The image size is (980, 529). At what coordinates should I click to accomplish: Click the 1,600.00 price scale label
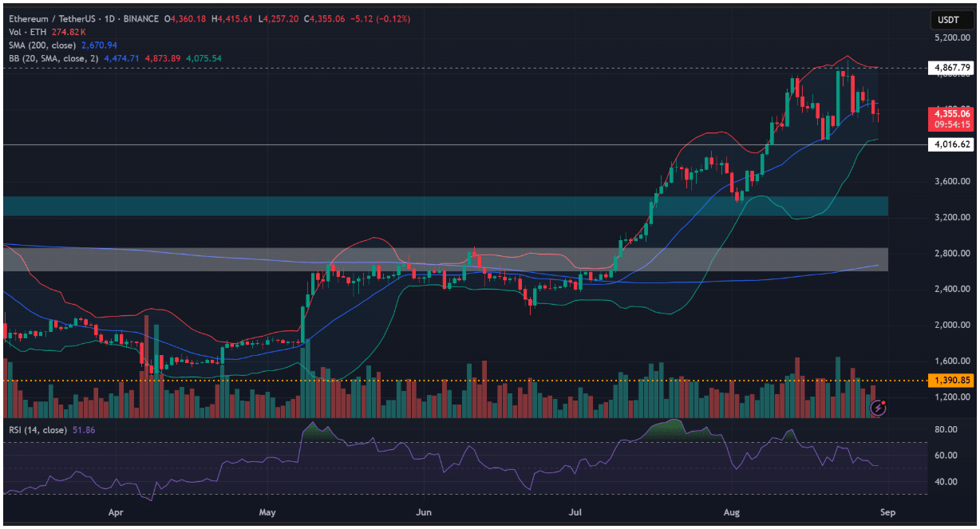[x=950, y=361]
